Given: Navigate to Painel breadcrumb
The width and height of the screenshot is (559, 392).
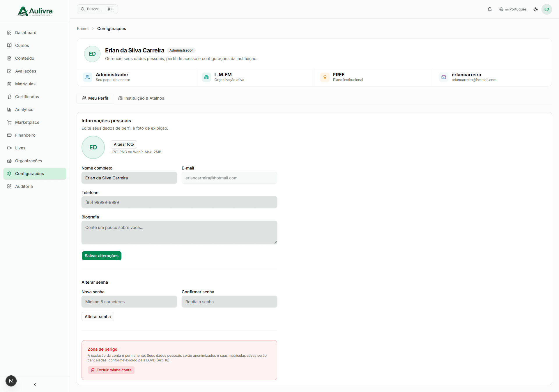Looking at the screenshot, I should click(83, 29).
